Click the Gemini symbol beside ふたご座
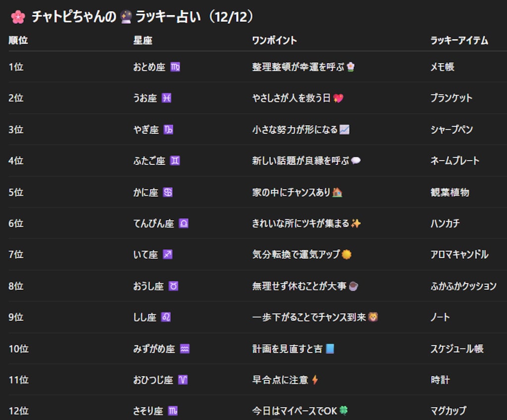 pos(176,161)
